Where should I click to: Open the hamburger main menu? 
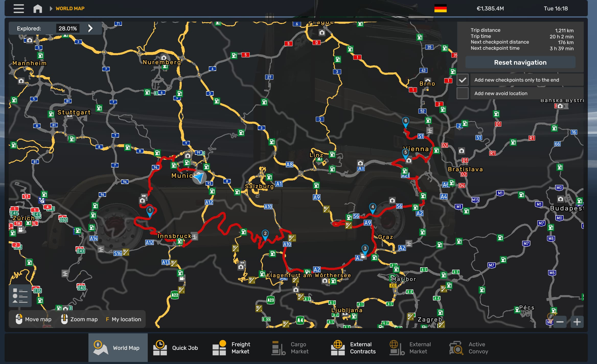pos(19,8)
